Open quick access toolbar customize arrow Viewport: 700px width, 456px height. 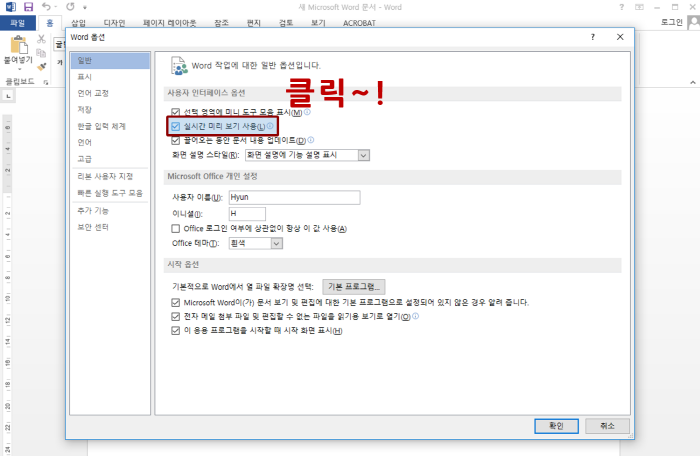(x=85, y=7)
